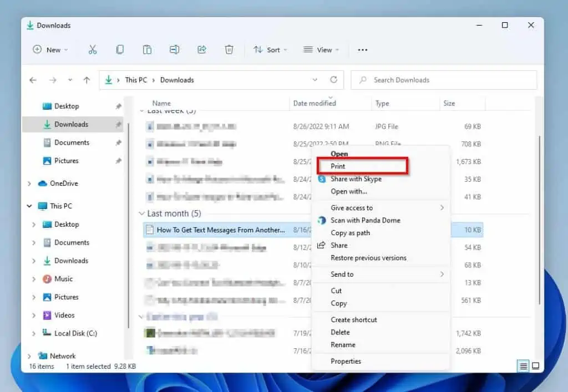Screen dimensions: 568x392
Task: Open the New dropdown button
Action: pyautogui.click(x=50, y=49)
